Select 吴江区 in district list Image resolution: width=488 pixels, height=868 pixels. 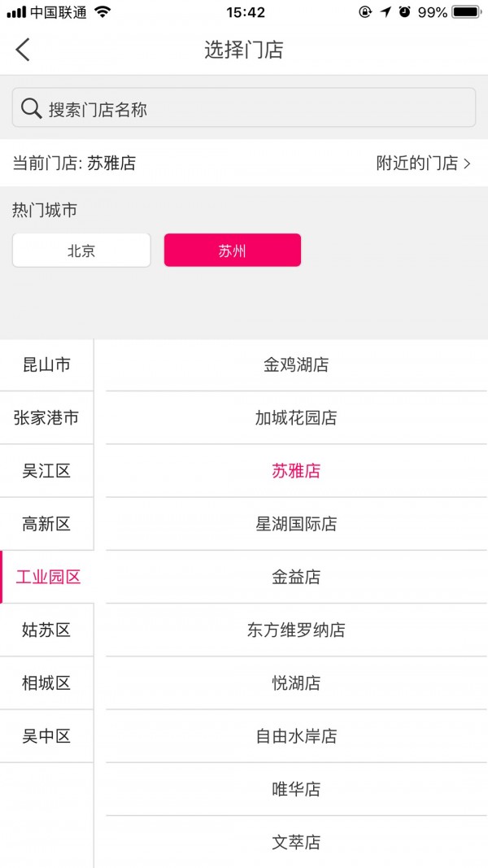[46, 471]
